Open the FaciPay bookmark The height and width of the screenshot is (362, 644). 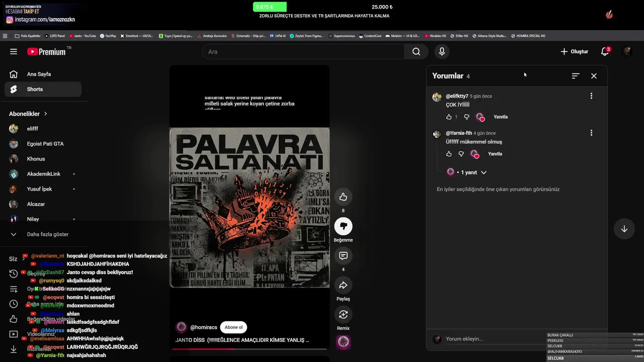[108, 36]
